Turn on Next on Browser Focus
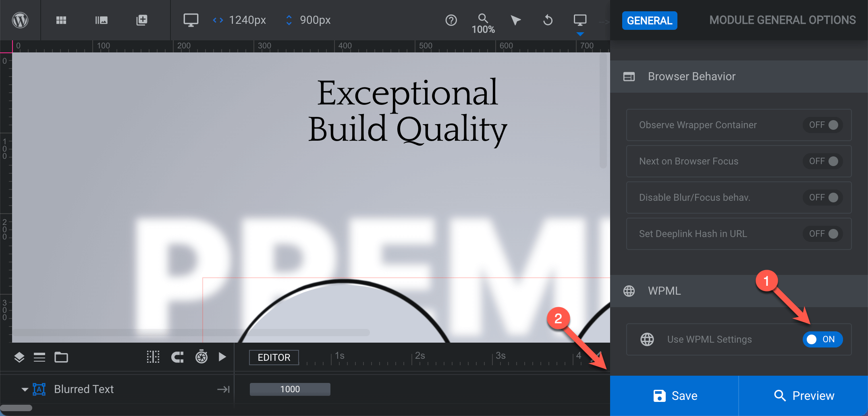868x416 pixels. click(823, 161)
